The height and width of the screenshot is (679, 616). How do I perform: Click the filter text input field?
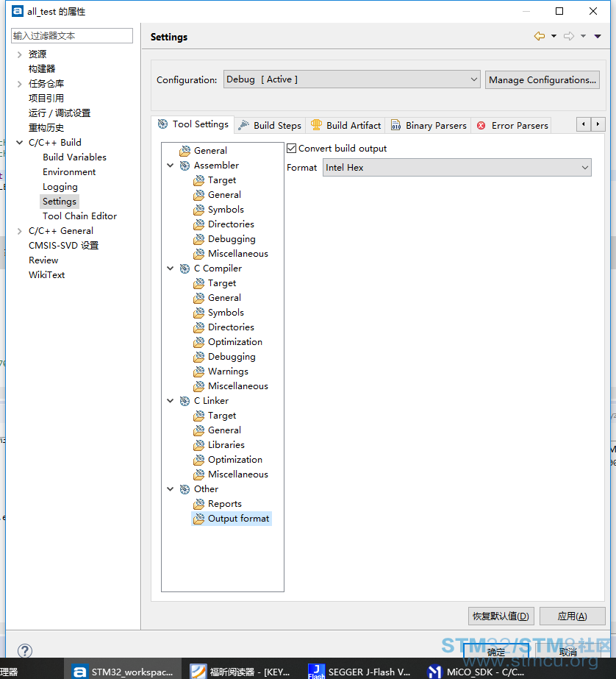coord(72,35)
